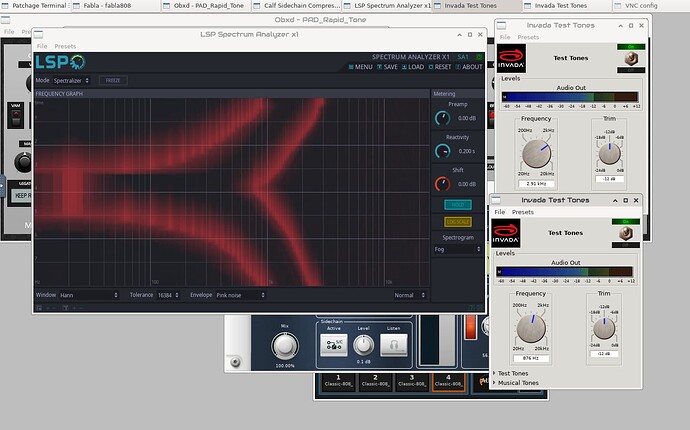Toggle the FREEZE button in the Spectrum Analyzer
The width and height of the screenshot is (690, 430).
[113, 80]
